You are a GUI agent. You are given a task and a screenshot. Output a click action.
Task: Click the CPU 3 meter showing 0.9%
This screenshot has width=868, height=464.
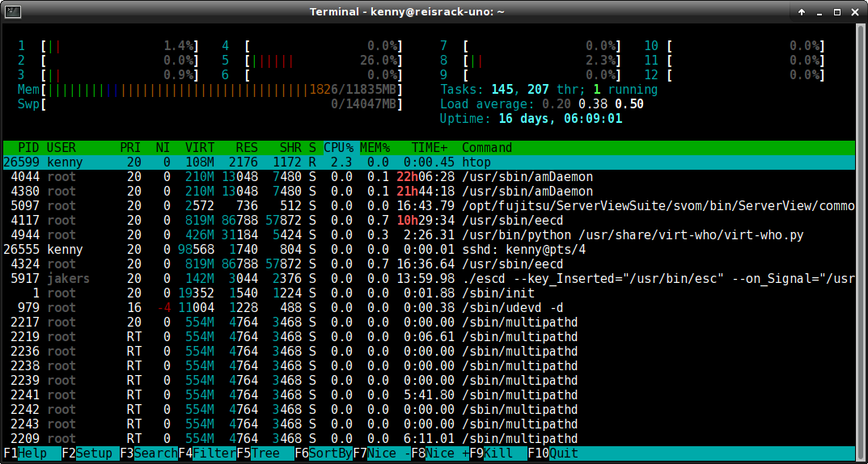coord(108,74)
